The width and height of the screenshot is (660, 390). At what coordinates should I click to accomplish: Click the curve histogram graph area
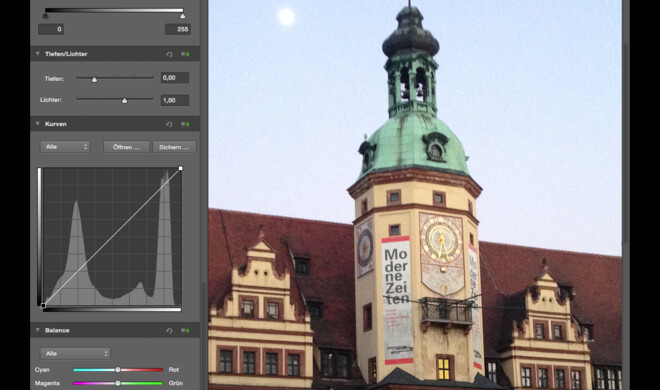pyautogui.click(x=112, y=236)
